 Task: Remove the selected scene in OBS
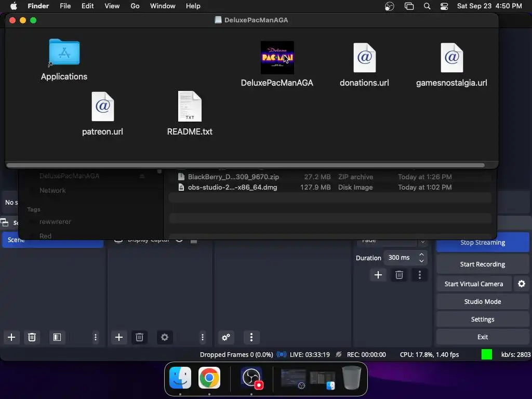point(32,337)
